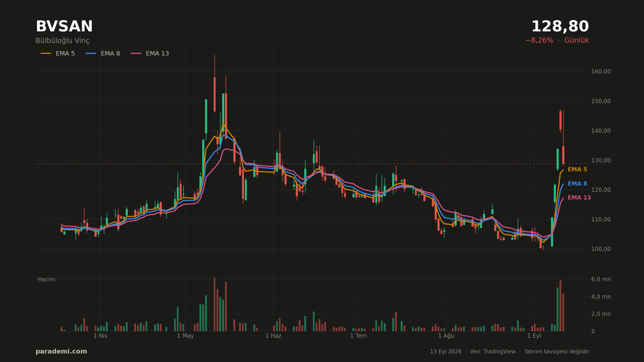Click the Veri: TradingView source text

pos(493,352)
